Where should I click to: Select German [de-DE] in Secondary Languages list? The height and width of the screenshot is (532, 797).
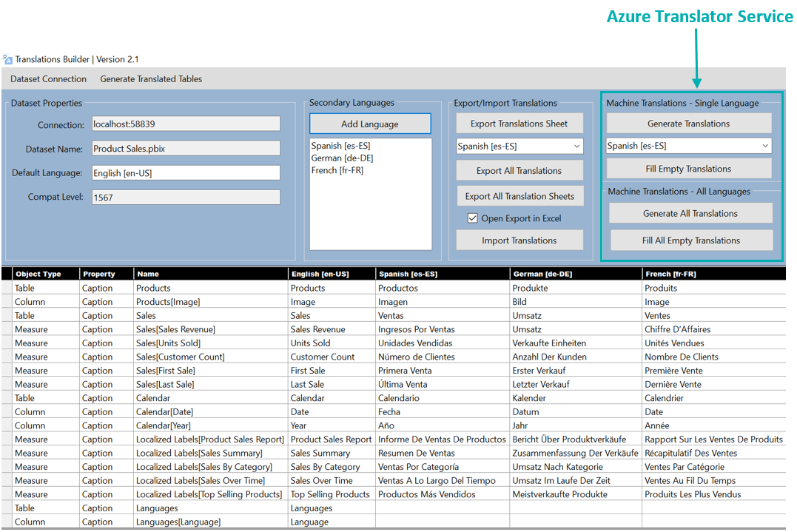point(342,158)
